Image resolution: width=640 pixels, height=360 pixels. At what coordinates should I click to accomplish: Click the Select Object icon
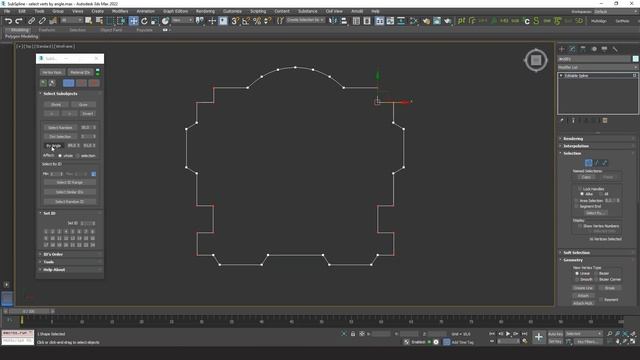88,21
